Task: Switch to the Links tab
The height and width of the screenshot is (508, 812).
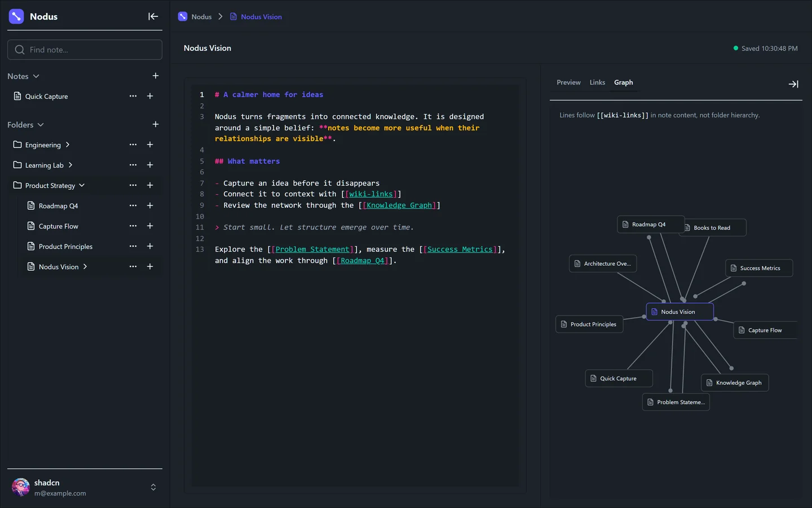Action: [597, 82]
